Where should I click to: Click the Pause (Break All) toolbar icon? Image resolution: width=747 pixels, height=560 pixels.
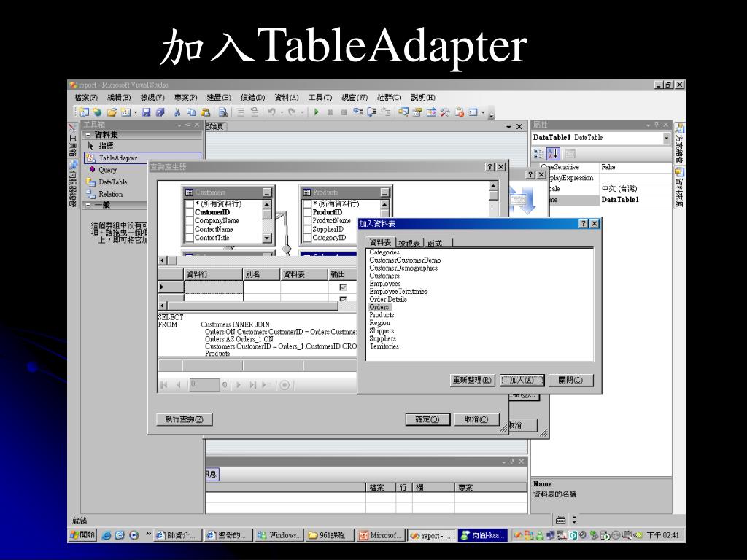point(330,112)
